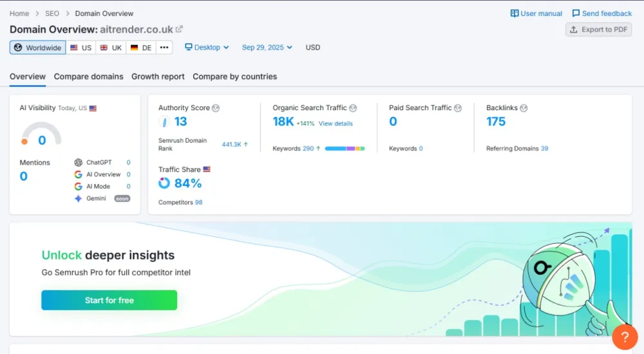The height and width of the screenshot is (354, 644).
Task: Select the Worldwide region toggle
Action: pyautogui.click(x=37, y=48)
